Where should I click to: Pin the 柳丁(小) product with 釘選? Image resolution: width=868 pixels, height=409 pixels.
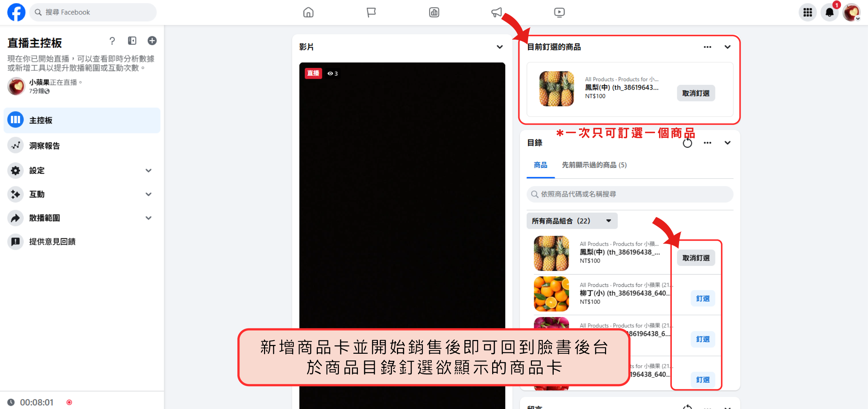pos(702,298)
